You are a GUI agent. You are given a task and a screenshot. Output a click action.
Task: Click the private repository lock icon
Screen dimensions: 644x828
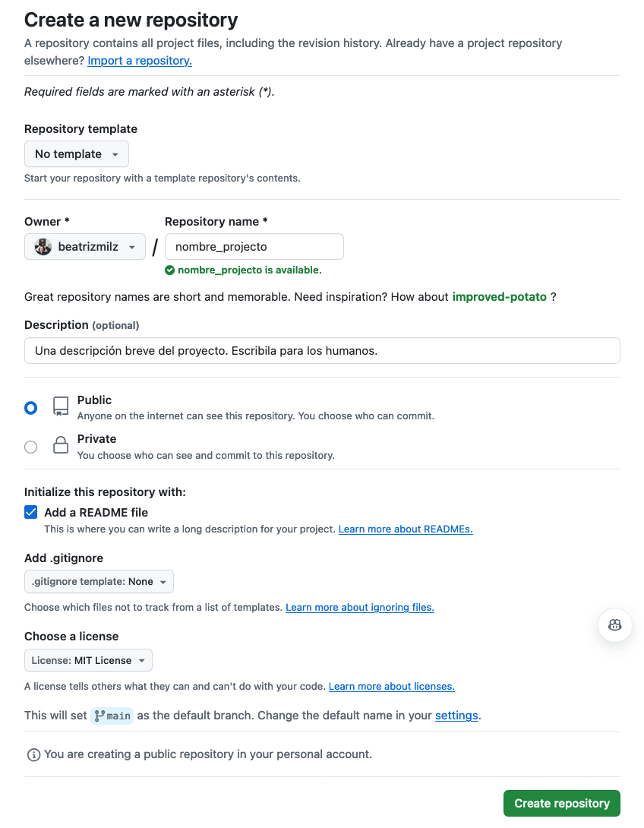pos(61,445)
